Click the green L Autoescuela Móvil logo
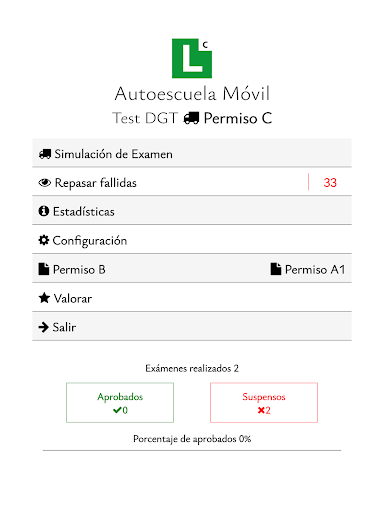384x512 pixels. (x=192, y=58)
